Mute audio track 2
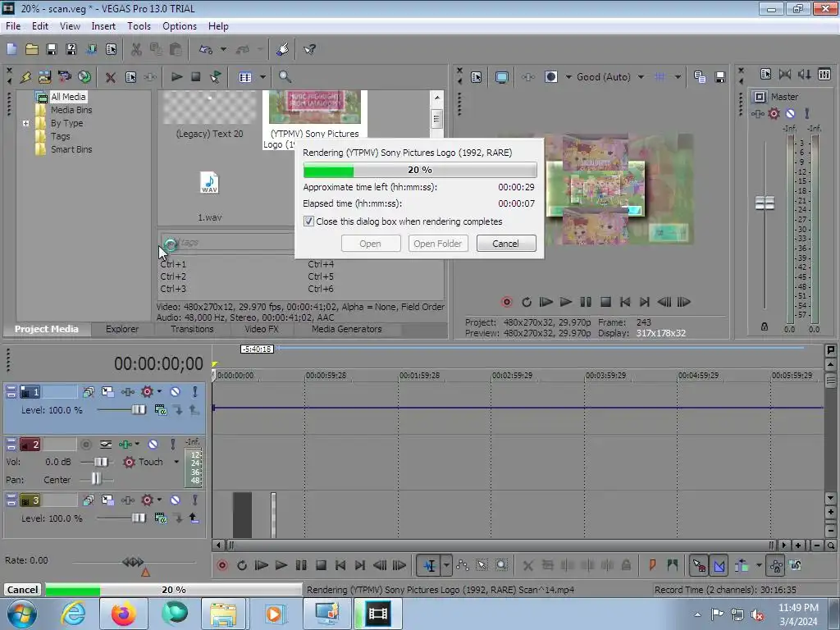The image size is (840, 630). (153, 444)
